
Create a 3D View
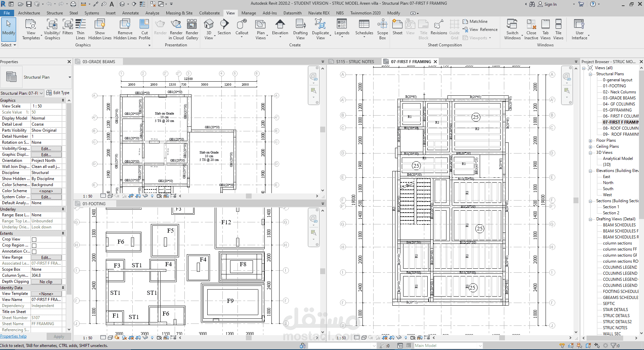coord(209,29)
